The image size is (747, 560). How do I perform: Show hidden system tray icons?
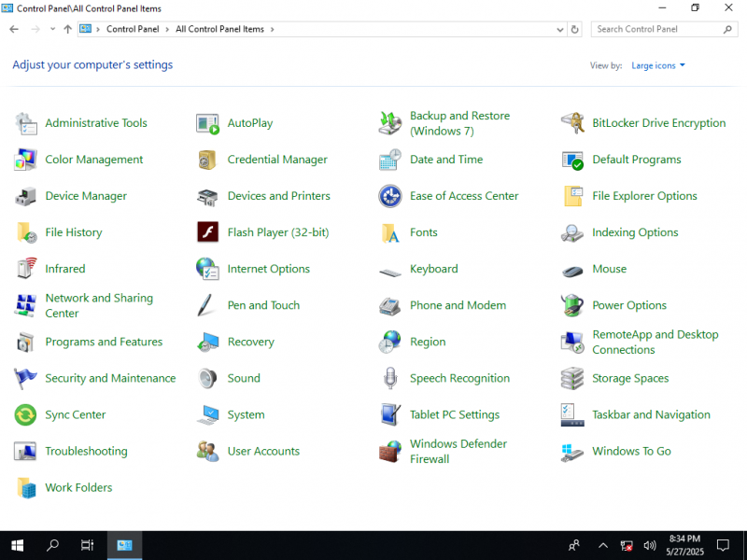(603, 546)
